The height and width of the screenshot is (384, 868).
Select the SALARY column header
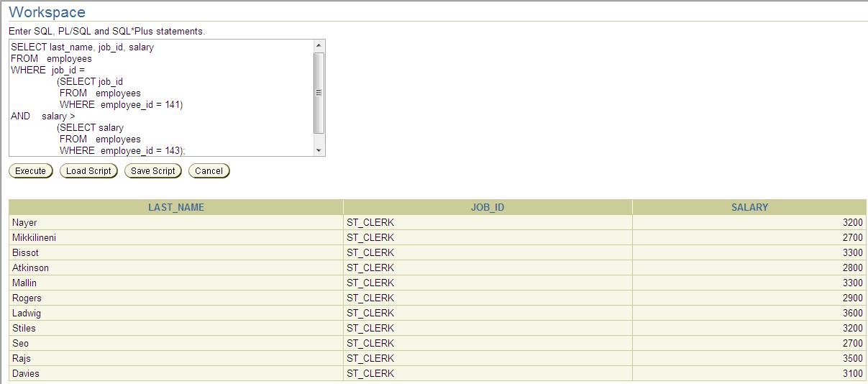(749, 207)
